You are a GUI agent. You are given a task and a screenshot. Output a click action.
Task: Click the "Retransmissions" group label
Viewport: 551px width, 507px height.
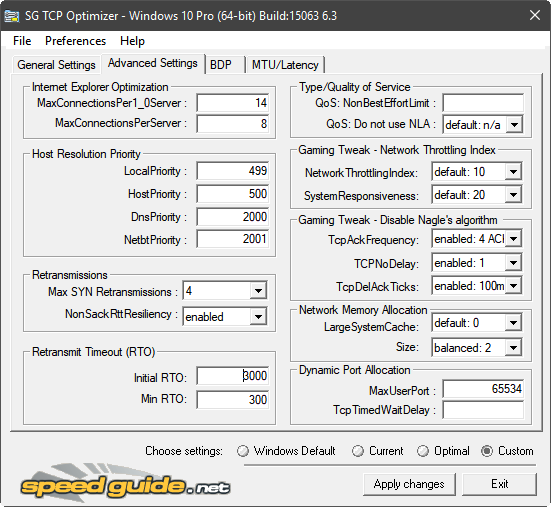coord(70,275)
